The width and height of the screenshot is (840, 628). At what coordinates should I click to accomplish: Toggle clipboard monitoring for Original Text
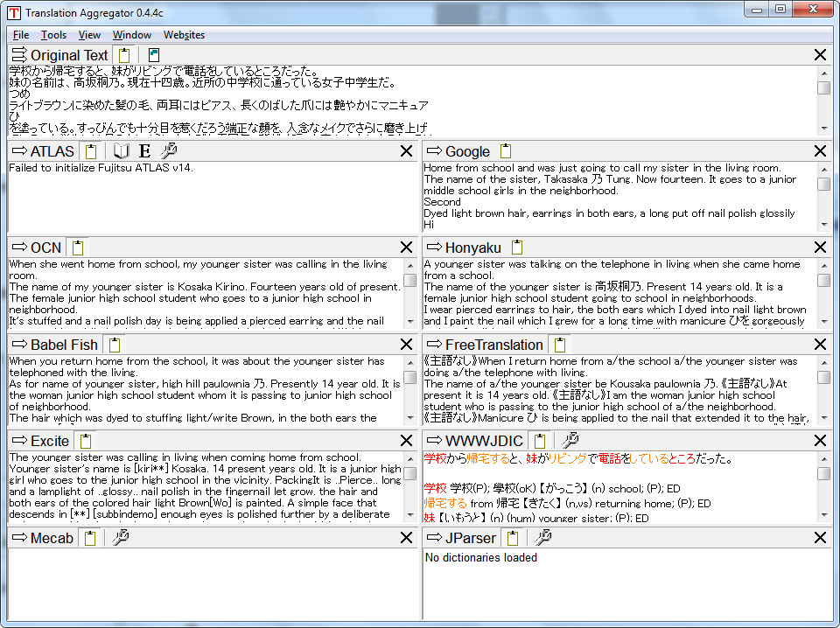tap(124, 54)
